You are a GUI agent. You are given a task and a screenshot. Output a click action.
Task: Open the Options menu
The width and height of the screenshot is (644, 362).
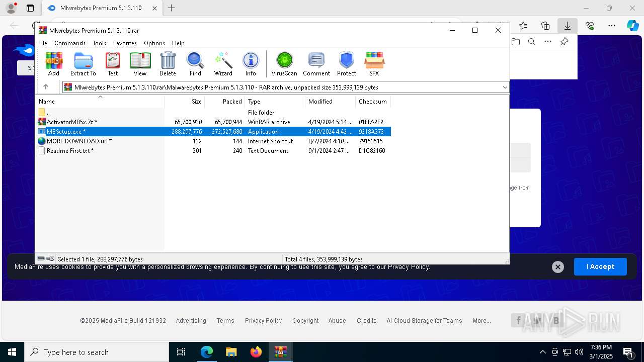coord(154,43)
